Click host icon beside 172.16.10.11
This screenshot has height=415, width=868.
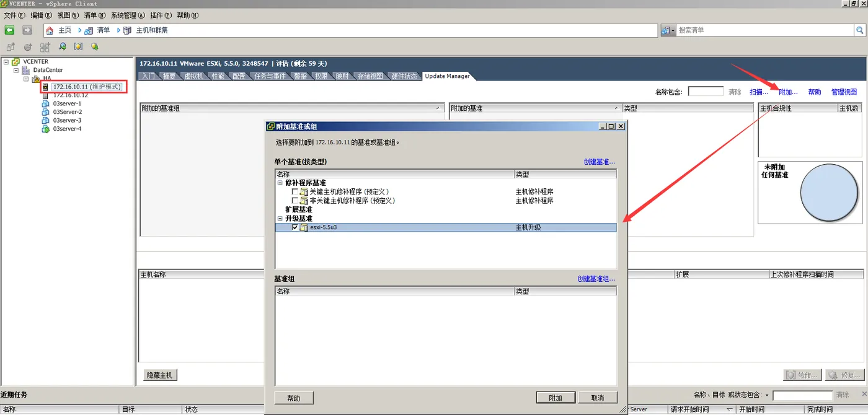click(x=46, y=87)
